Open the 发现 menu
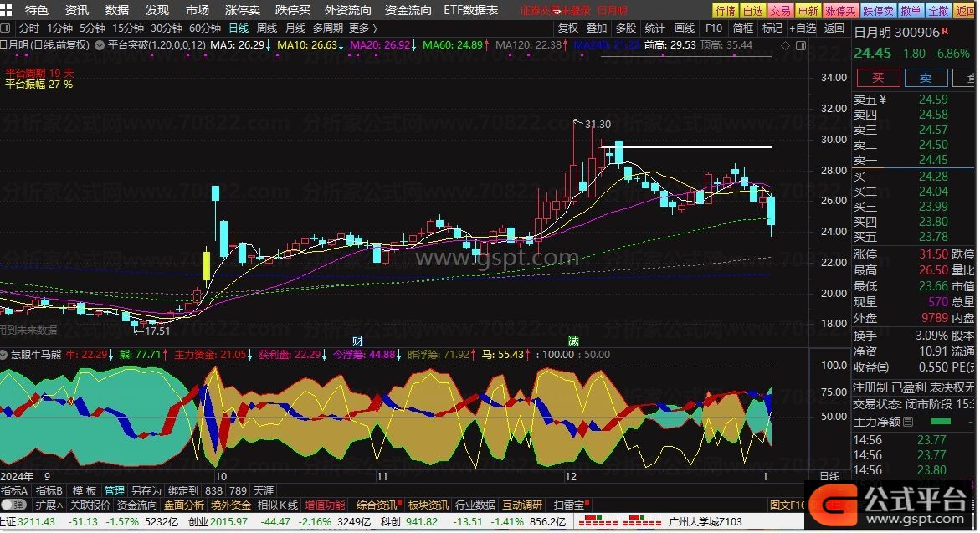The height and width of the screenshot is (533, 980). pyautogui.click(x=156, y=10)
